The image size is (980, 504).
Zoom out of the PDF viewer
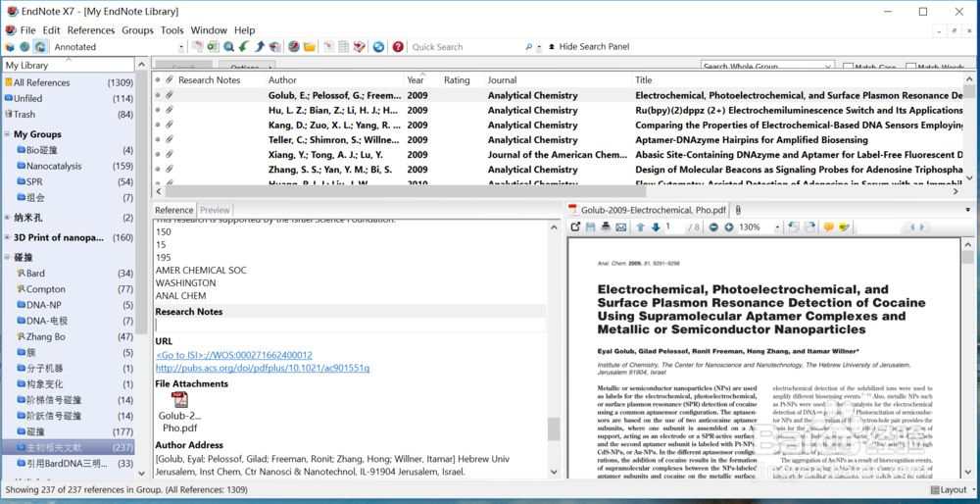pyautogui.click(x=713, y=227)
